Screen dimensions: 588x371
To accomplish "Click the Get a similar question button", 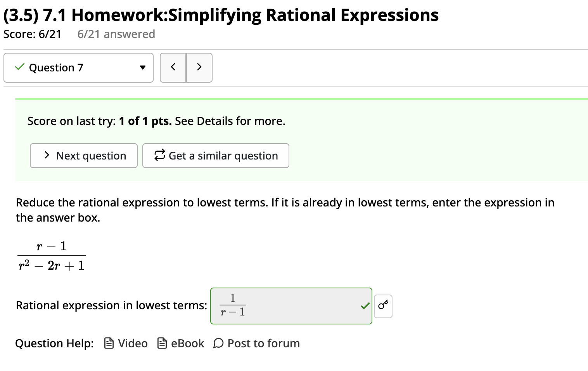I will [216, 156].
